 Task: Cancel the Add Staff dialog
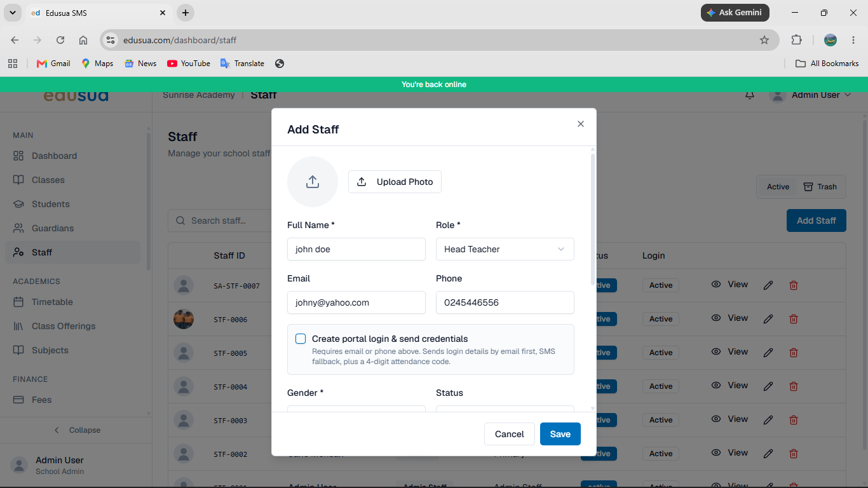[510, 434]
